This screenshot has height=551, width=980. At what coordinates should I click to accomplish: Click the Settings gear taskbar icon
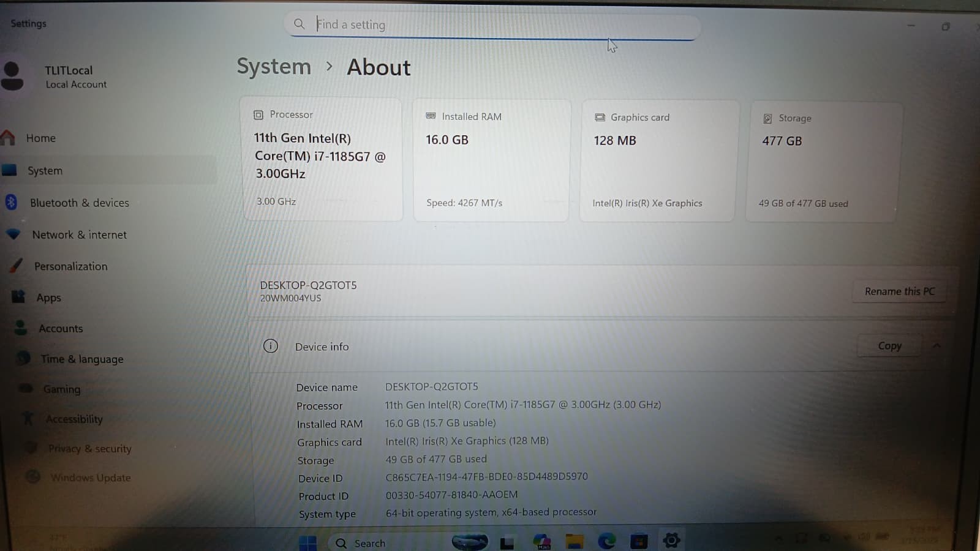click(671, 540)
